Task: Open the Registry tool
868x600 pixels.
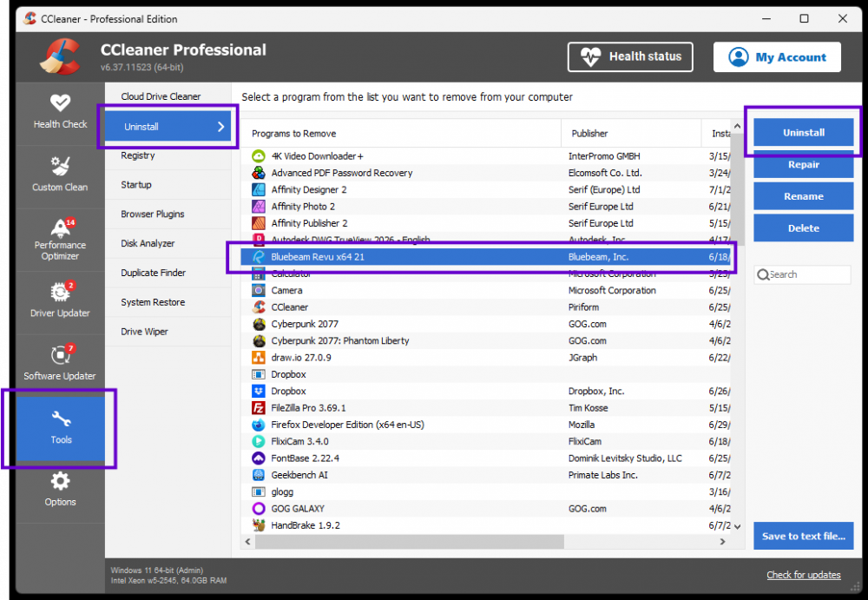Action: [168, 155]
